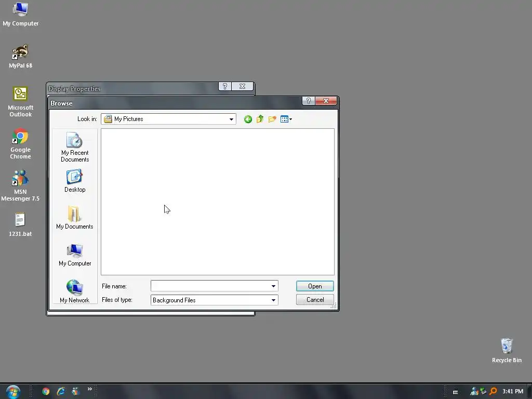Select the Google Chrome desktop shortcut
Image resolution: width=532 pixels, height=399 pixels.
(x=20, y=144)
